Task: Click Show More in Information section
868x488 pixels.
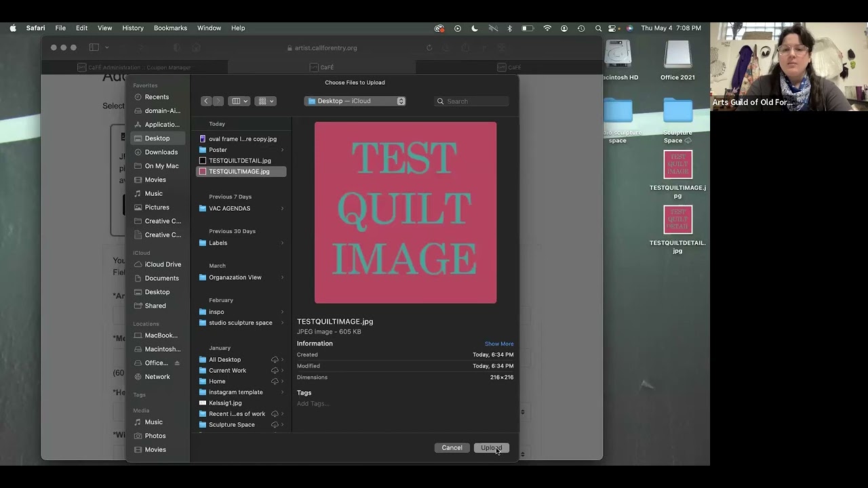Action: pyautogui.click(x=499, y=344)
